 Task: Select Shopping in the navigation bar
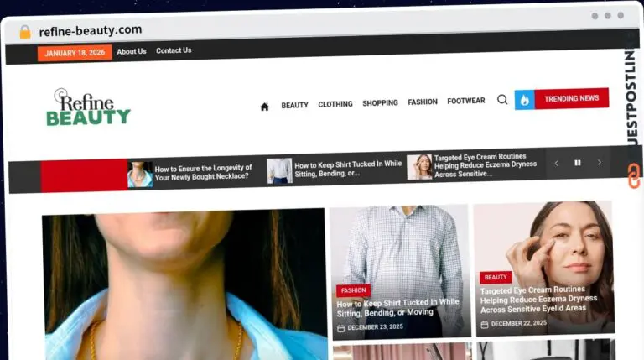tap(380, 103)
